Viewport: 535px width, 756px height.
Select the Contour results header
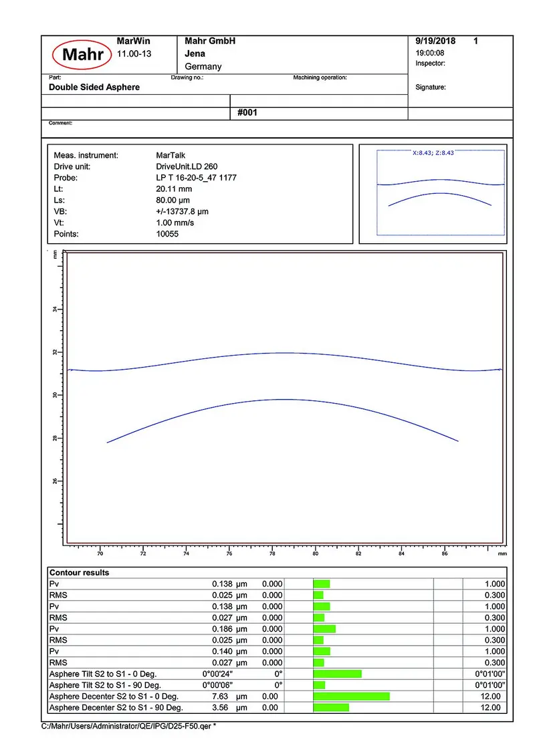[79, 573]
